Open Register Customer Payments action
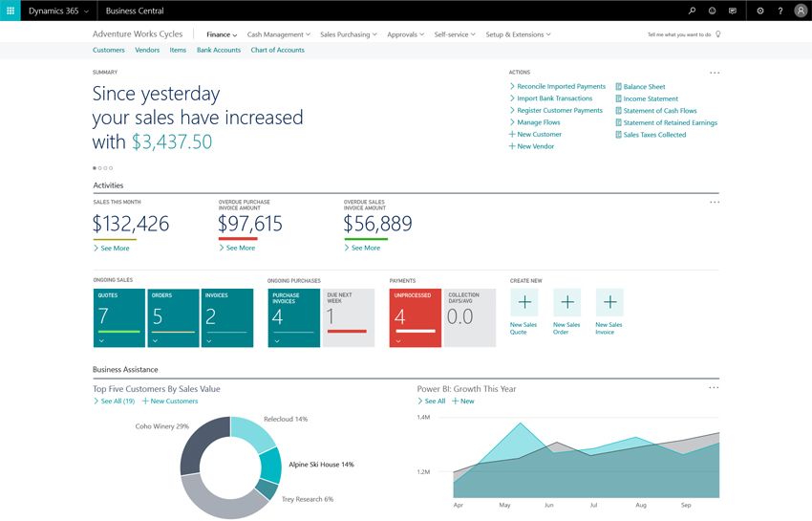This screenshot has height=521, width=812. [556, 110]
